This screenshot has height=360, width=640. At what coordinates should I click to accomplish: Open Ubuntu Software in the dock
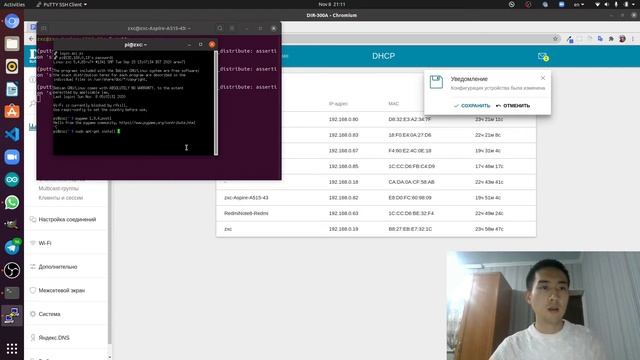(x=12, y=111)
